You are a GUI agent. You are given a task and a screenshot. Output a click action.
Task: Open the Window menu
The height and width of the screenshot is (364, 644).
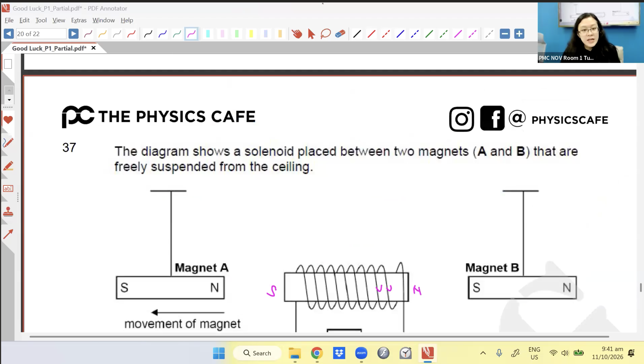(x=104, y=20)
